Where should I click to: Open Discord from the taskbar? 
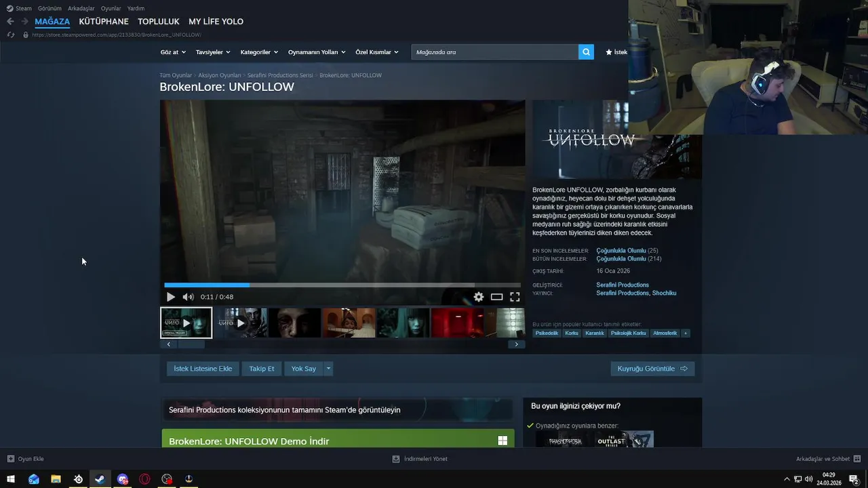[123, 479]
